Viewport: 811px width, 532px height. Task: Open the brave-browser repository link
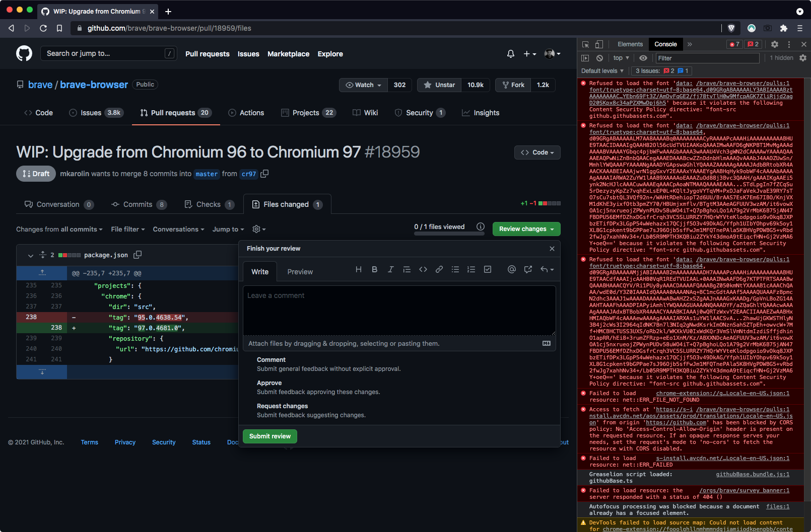point(94,85)
